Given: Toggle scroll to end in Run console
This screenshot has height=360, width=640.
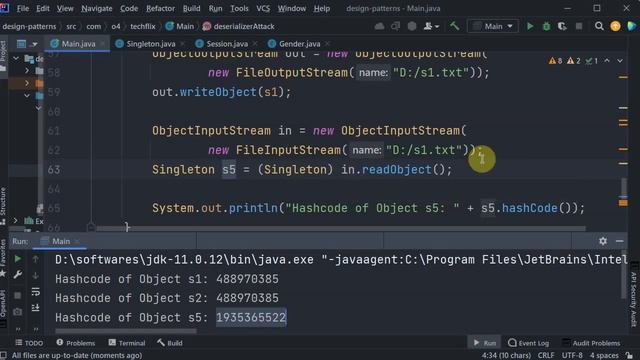Looking at the screenshot, I should (36, 307).
